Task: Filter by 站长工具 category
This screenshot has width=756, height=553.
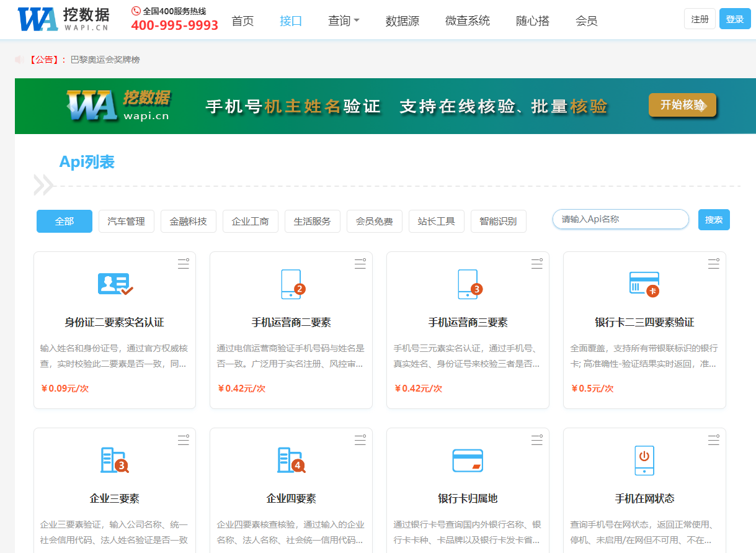Action: 437,221
